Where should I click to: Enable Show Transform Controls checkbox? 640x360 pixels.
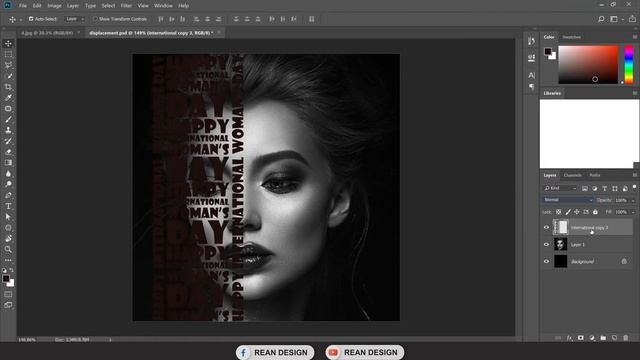click(x=95, y=19)
